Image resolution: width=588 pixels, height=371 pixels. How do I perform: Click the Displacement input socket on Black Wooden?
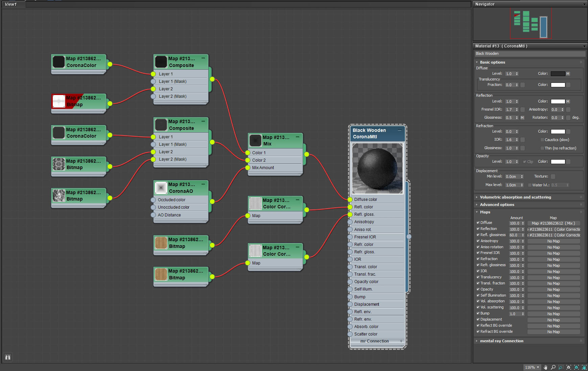pyautogui.click(x=350, y=304)
